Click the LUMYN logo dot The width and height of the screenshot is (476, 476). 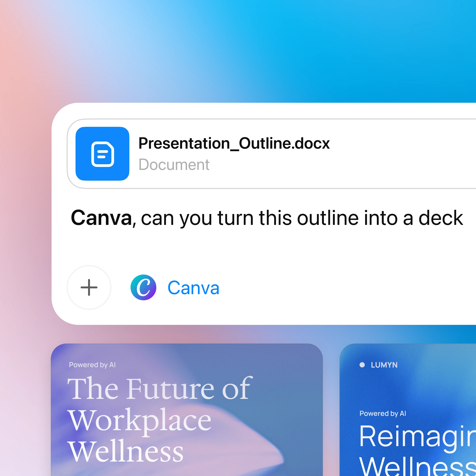click(362, 365)
